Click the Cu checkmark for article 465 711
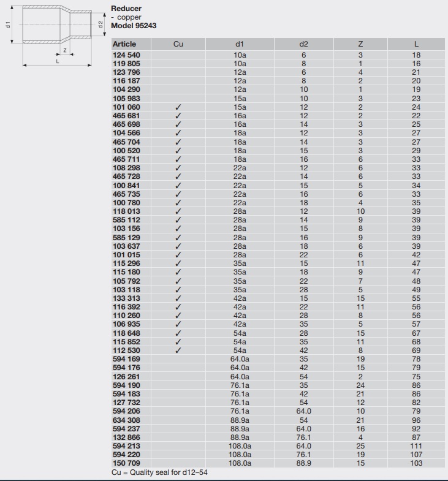The height and width of the screenshot is (481, 448). tap(178, 159)
